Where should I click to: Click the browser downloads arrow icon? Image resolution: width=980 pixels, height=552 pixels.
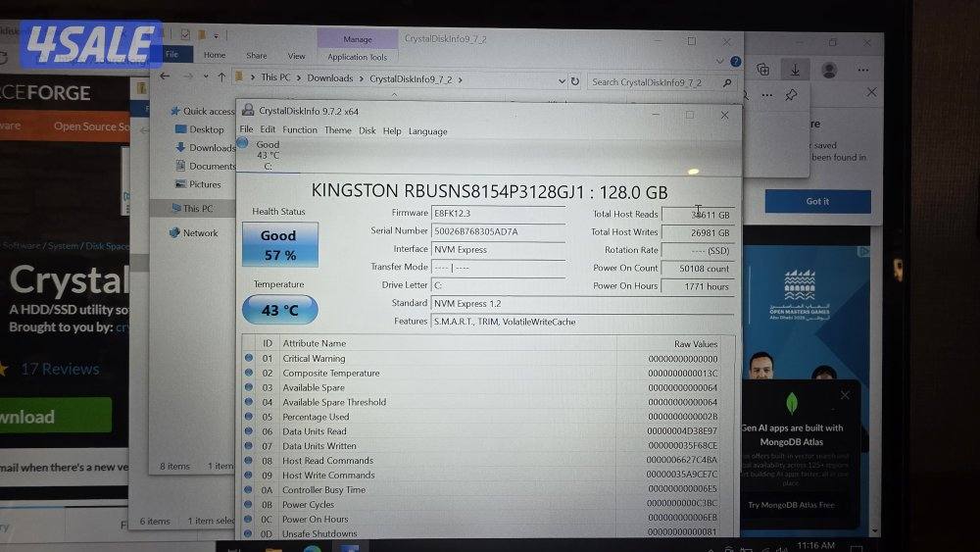(795, 70)
